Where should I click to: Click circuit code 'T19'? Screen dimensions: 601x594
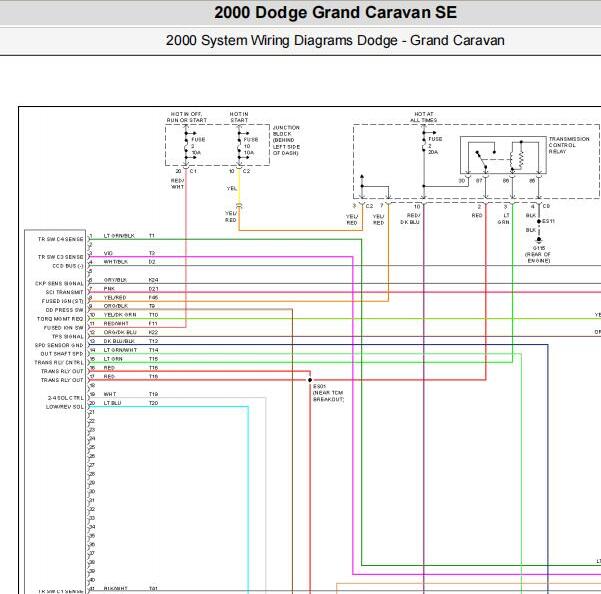pos(153,394)
